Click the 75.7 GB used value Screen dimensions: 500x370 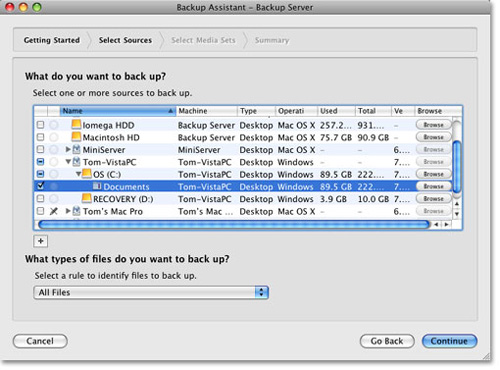coord(336,138)
